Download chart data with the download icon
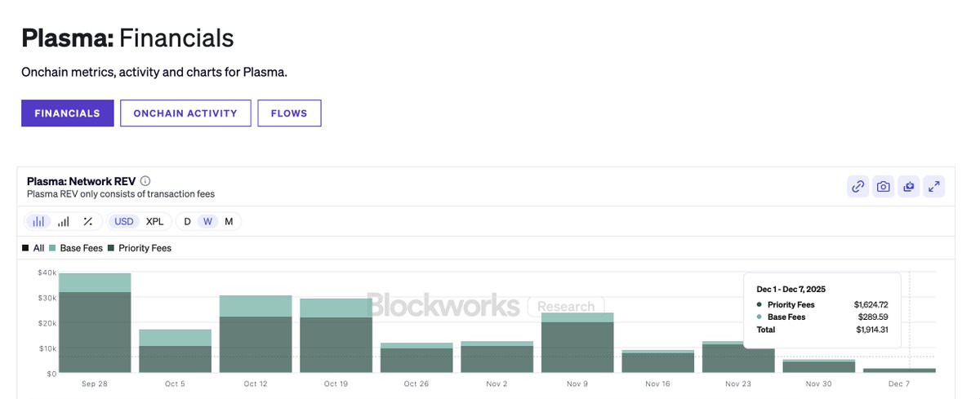 coord(908,187)
